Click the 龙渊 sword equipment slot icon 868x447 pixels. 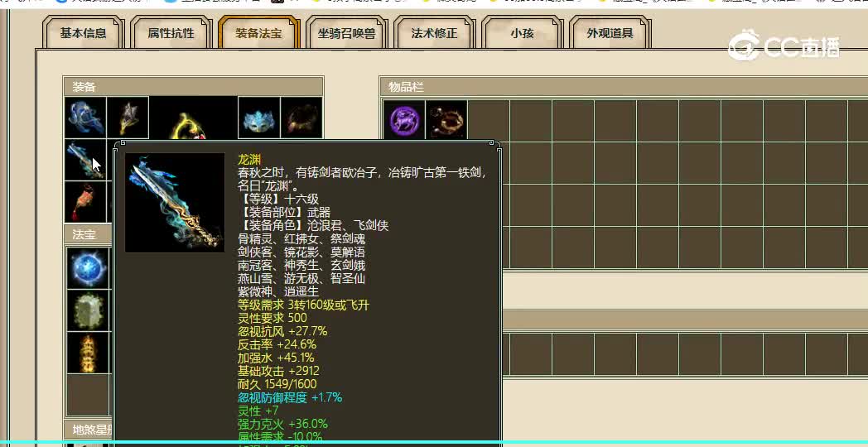tap(85, 160)
